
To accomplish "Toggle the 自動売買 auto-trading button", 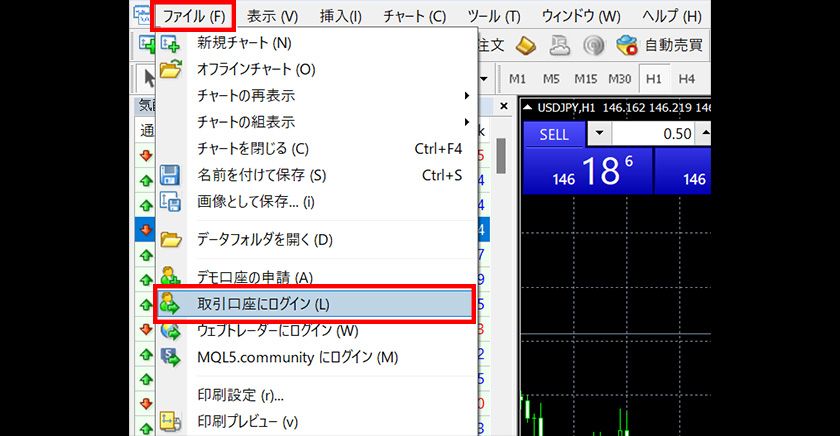I will point(661,46).
